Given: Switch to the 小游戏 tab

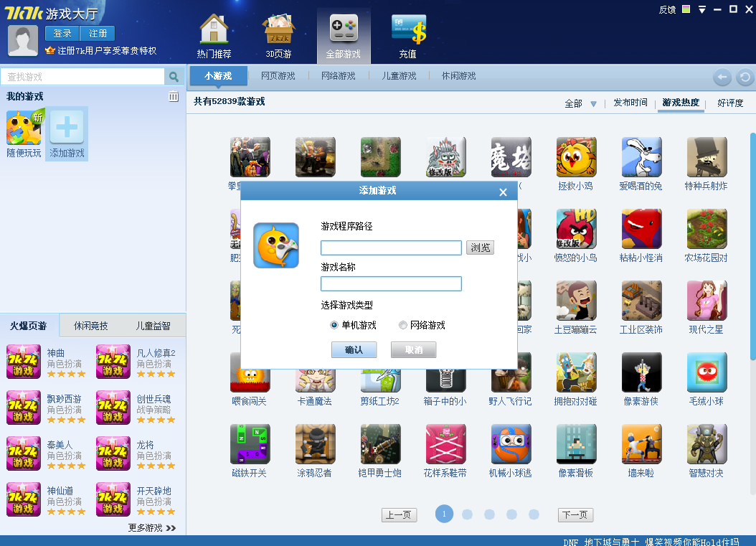Looking at the screenshot, I should coord(219,76).
